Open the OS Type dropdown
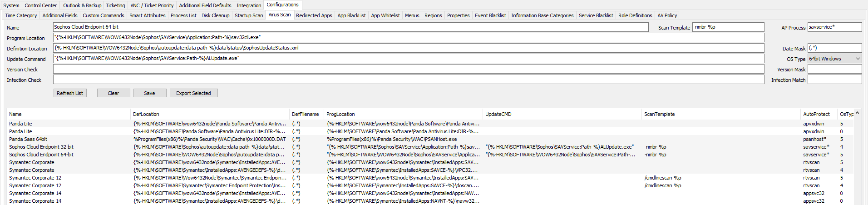This screenshot has height=205, width=868. [x=834, y=59]
